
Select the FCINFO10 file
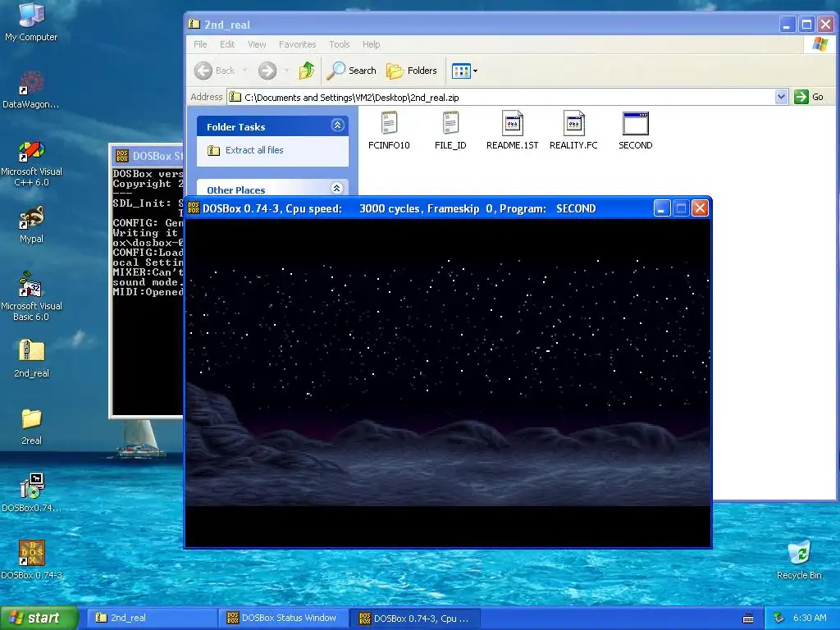tap(389, 130)
